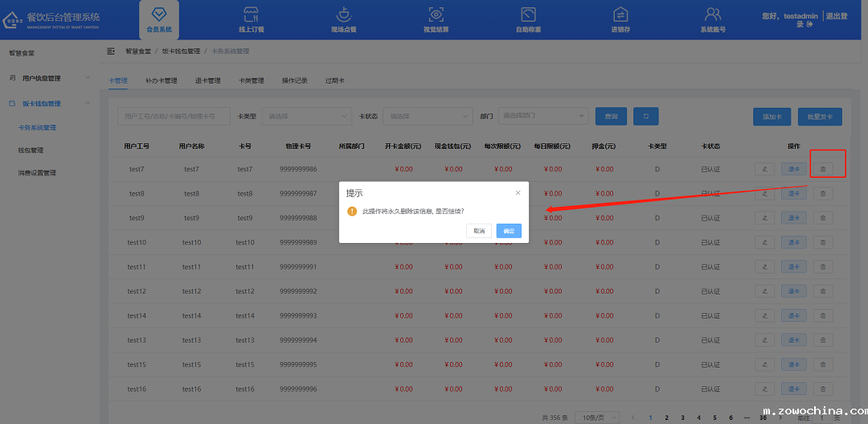Screen dimensions: 868x424
Task: Open the 线上订餐 module icon
Action: coord(251,15)
